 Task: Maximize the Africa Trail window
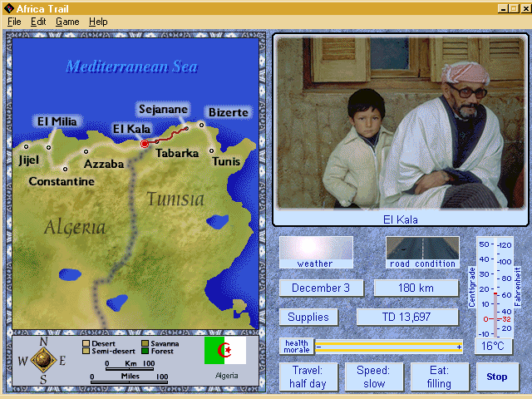coord(514,8)
